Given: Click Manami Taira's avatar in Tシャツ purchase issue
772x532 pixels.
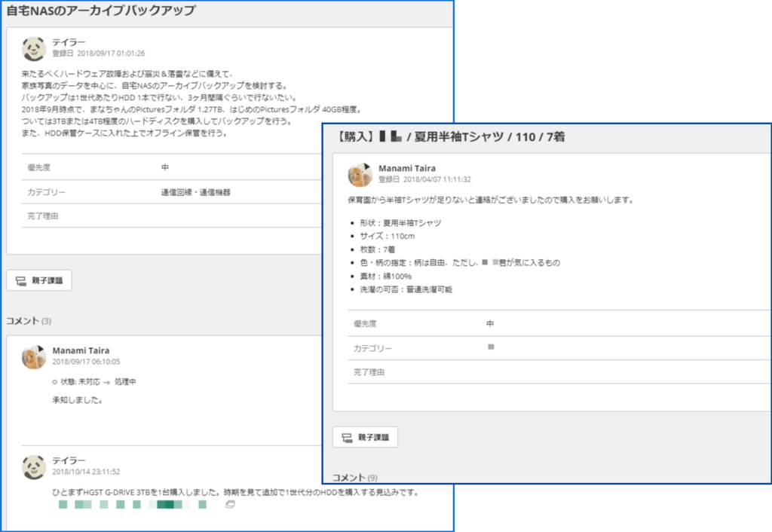Looking at the screenshot, I should [x=360, y=174].
